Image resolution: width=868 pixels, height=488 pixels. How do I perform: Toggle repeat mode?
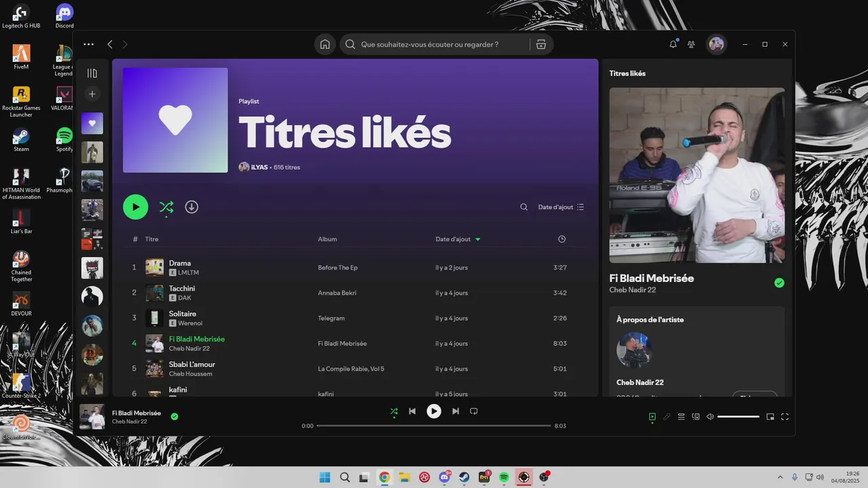474,411
